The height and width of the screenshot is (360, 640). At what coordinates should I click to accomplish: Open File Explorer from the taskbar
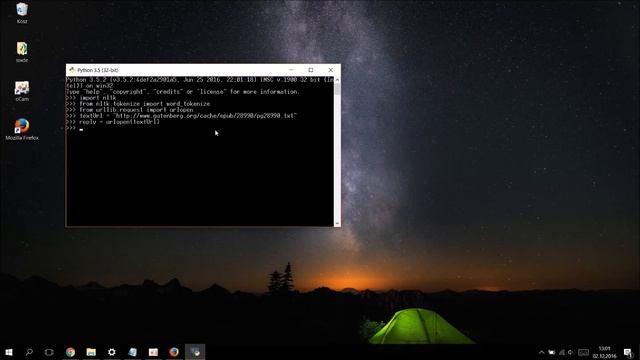click(91, 352)
